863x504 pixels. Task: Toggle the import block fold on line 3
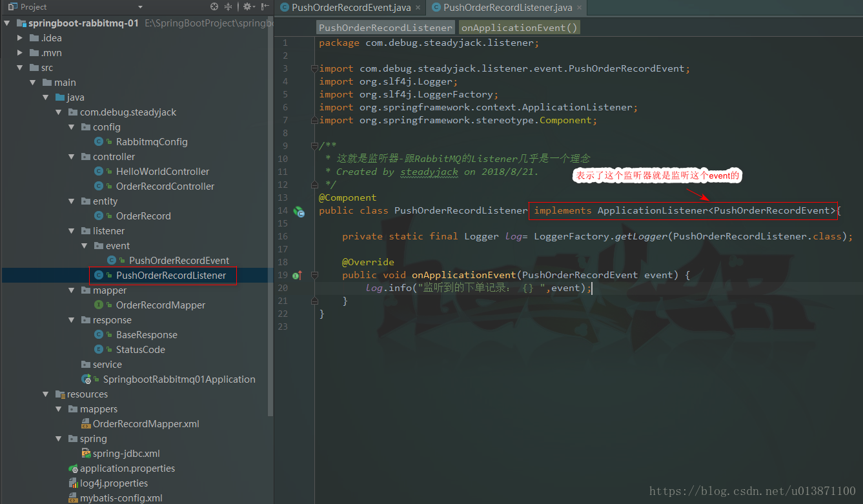point(314,68)
